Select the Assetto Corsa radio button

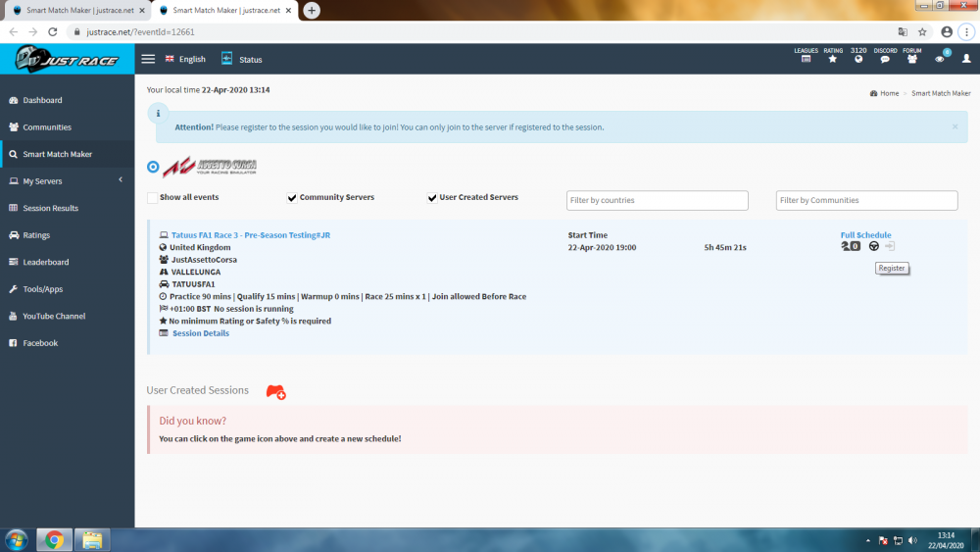[153, 167]
